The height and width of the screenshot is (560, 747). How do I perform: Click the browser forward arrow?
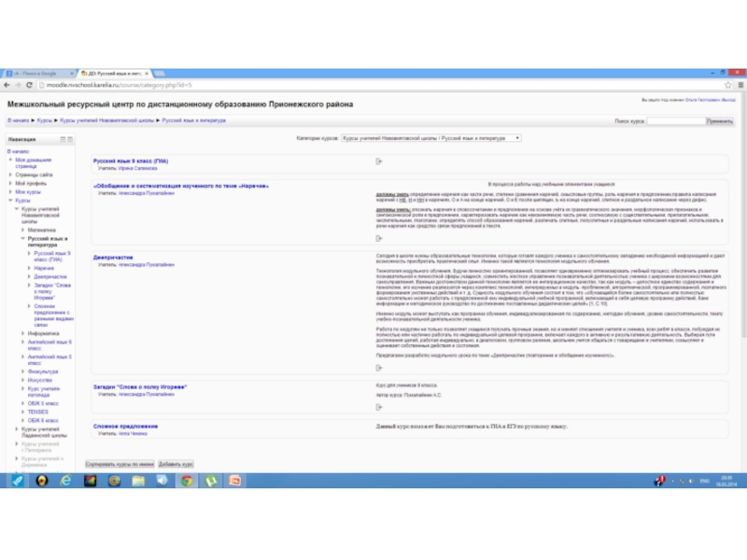(x=18, y=85)
